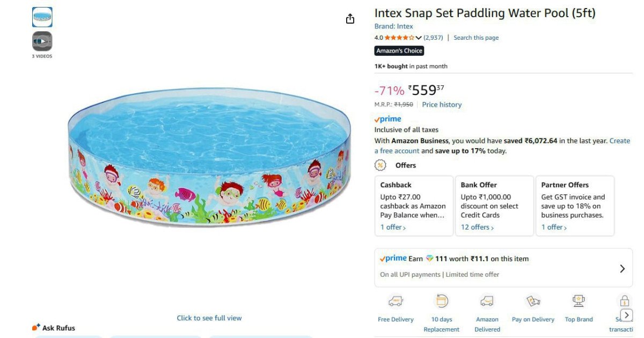The height and width of the screenshot is (338, 644).
Task: Click the Amazon's Choice badge
Action: (399, 50)
